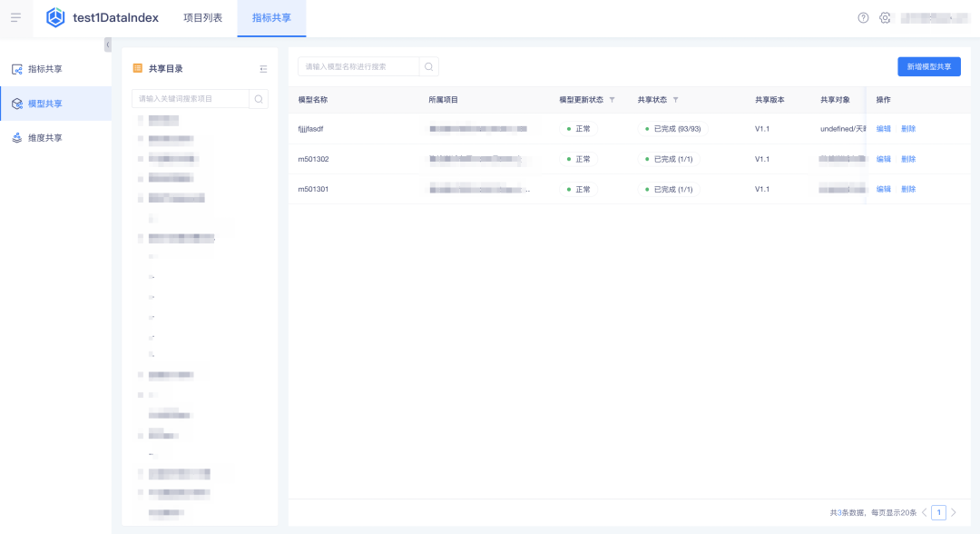Image resolution: width=980 pixels, height=534 pixels.
Task: Click the search icon in 共享目录 panel
Action: [x=259, y=99]
